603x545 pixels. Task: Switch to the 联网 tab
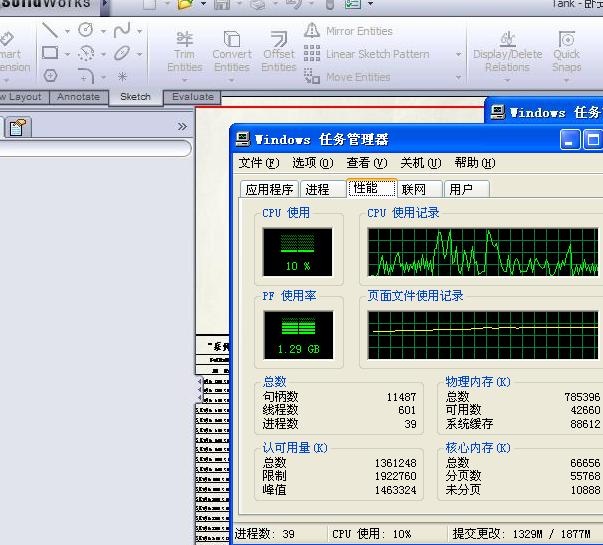pyautogui.click(x=420, y=189)
